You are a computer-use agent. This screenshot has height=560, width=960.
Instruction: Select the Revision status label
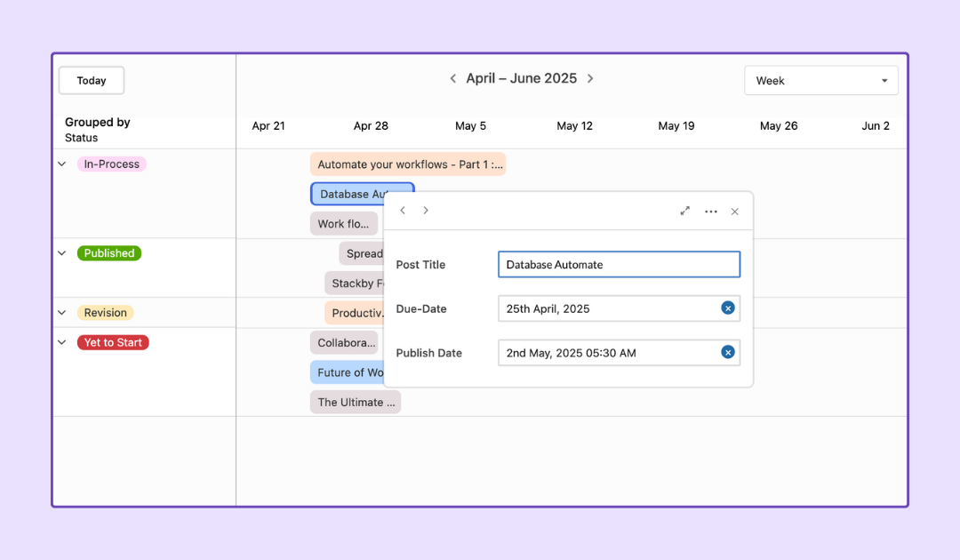105,312
